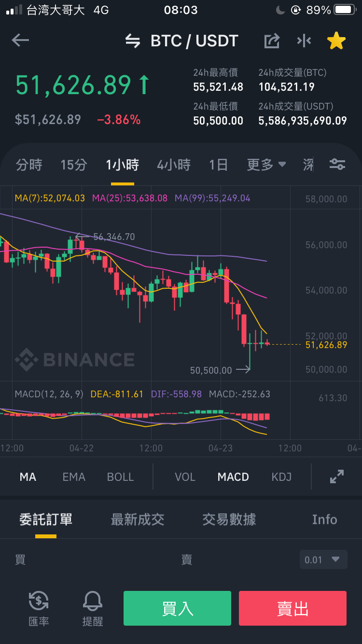Tap the back arrow icon
Viewport: 362px width, 644px height.
point(20,41)
